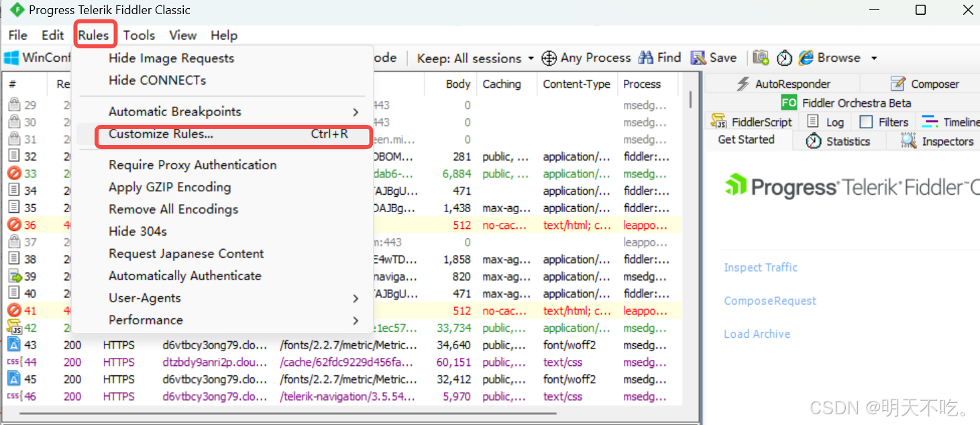Open the Keep: All sessions dropdown
The height and width of the screenshot is (425, 980).
pyautogui.click(x=476, y=58)
